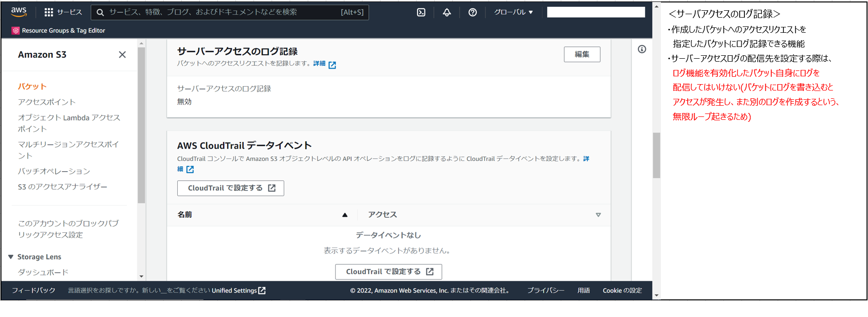The height and width of the screenshot is (317, 868).
Task: Click the AWS CloudTrail データイベント heading
Action: 244,146
